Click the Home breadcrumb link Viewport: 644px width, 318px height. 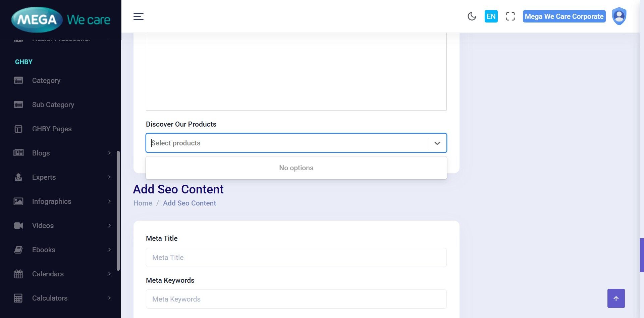[143, 203]
